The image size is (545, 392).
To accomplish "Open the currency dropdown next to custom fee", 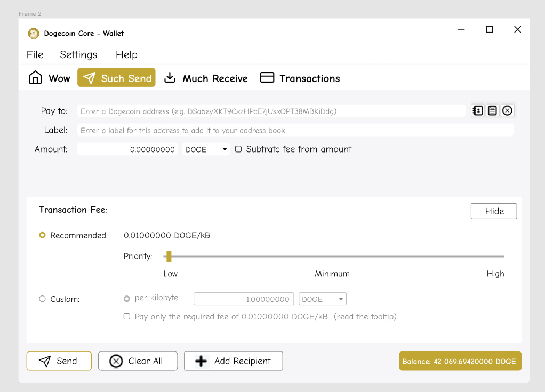I will point(322,299).
